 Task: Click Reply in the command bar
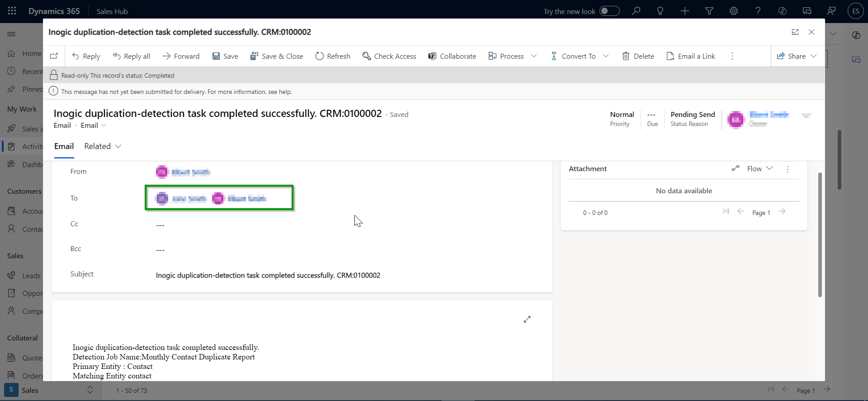click(x=86, y=56)
